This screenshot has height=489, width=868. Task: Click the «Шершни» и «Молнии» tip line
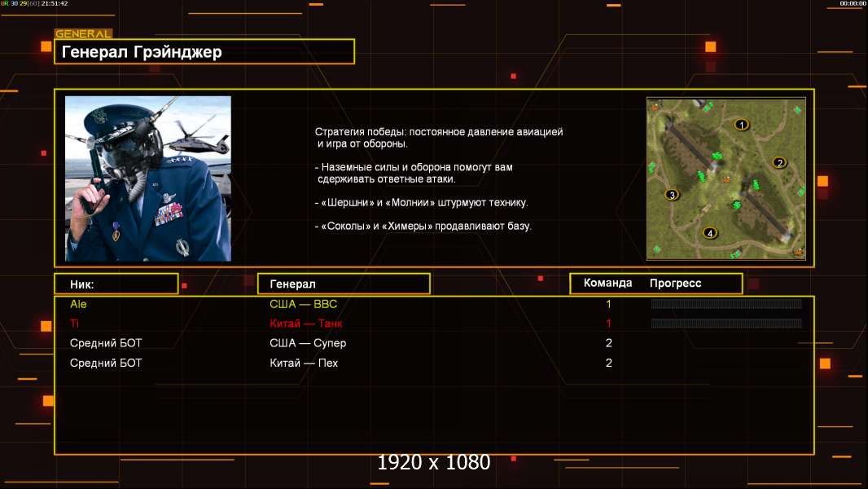421,202
